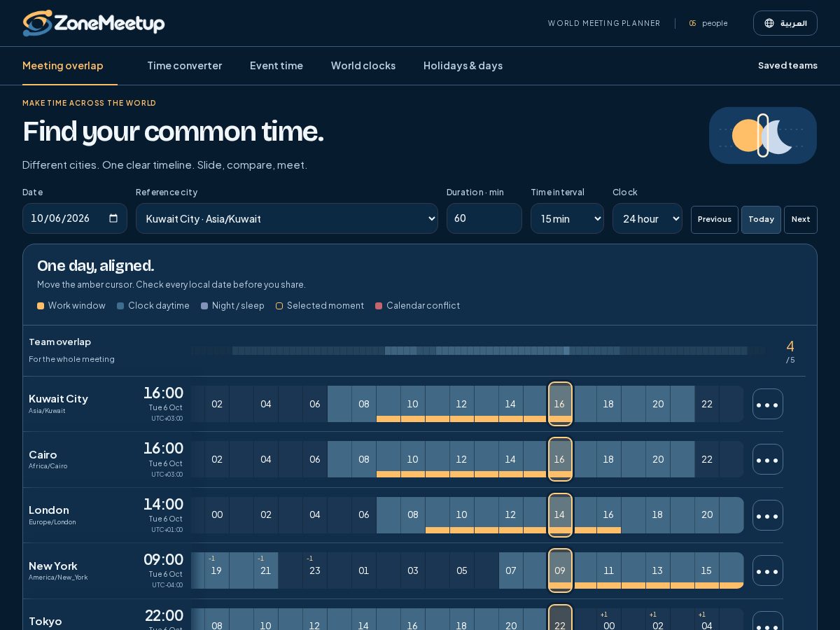
Task: Click the Tokyo city name
Action: (45, 621)
